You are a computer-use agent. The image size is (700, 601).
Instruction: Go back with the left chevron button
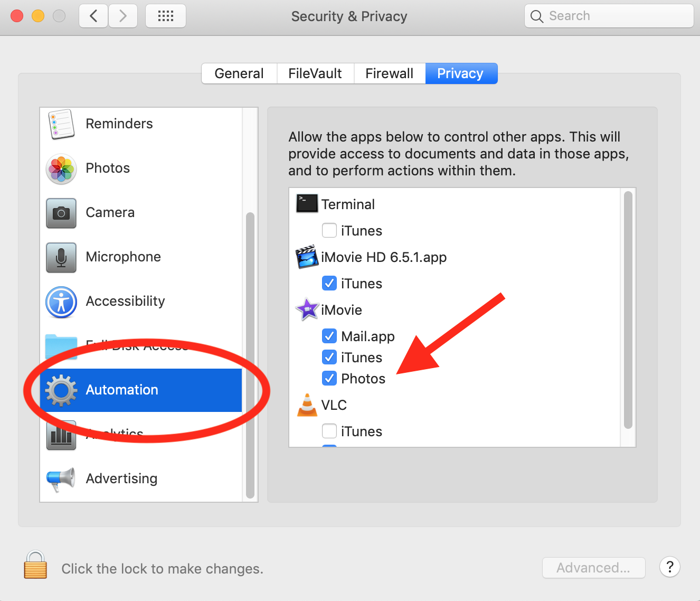[93, 16]
